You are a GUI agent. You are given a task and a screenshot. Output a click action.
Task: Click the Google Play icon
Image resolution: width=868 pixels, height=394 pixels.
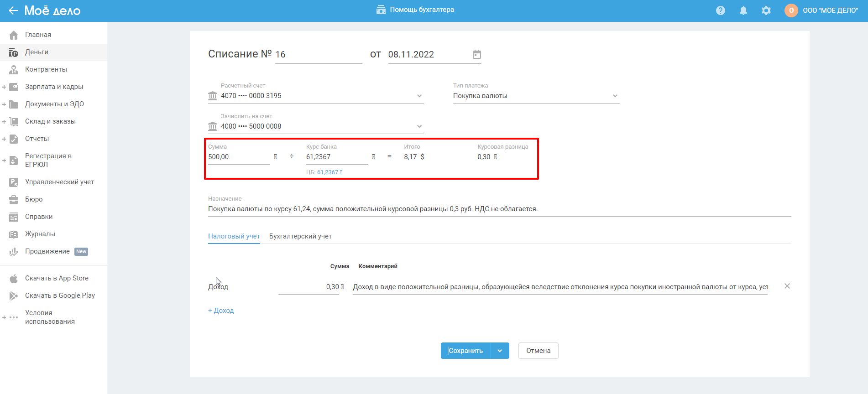coord(14,295)
